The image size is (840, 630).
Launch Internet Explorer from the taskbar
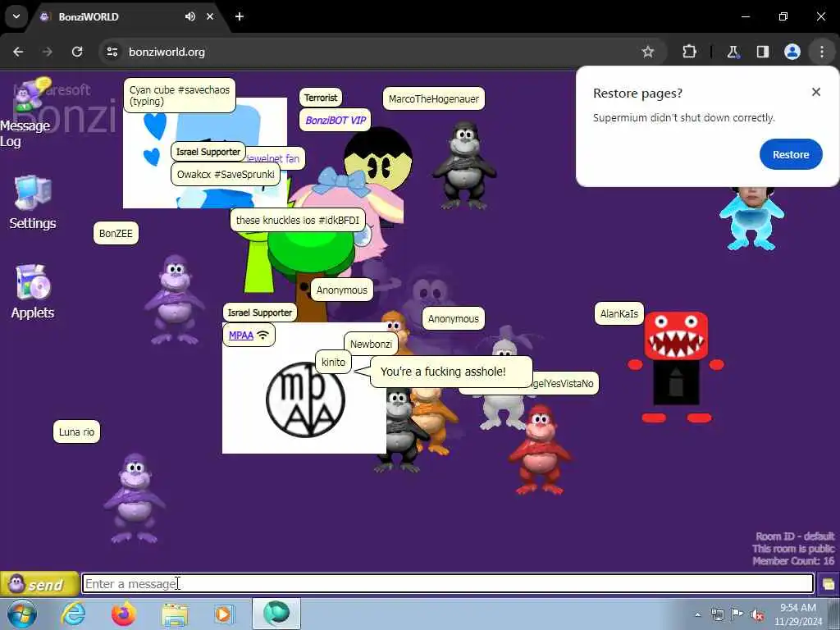click(x=73, y=614)
